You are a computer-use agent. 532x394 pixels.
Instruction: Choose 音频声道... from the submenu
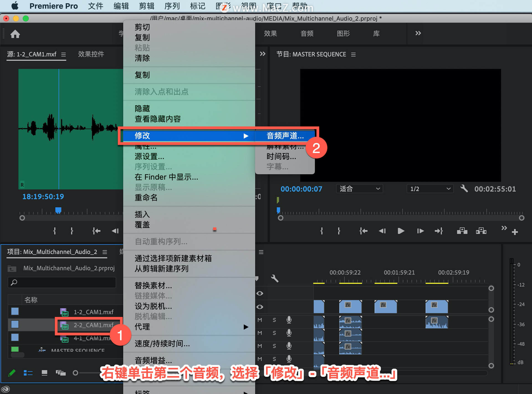pos(285,136)
